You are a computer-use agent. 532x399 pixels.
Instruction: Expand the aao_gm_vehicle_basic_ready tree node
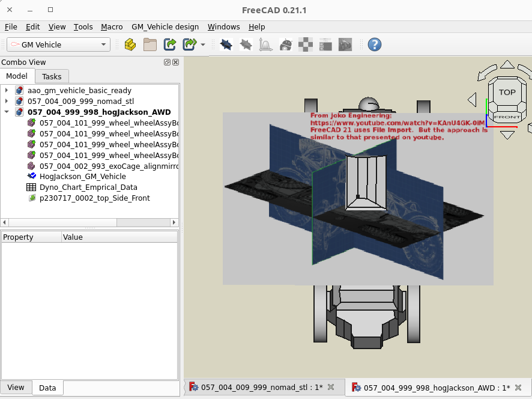pos(6,91)
